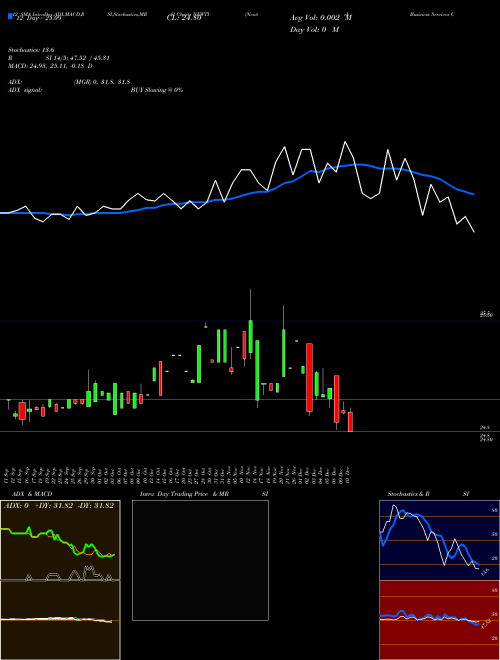Image resolution: width=500 pixels, height=660 pixels.
Task: Click inside the empty intraday price chart box
Action: (200, 560)
